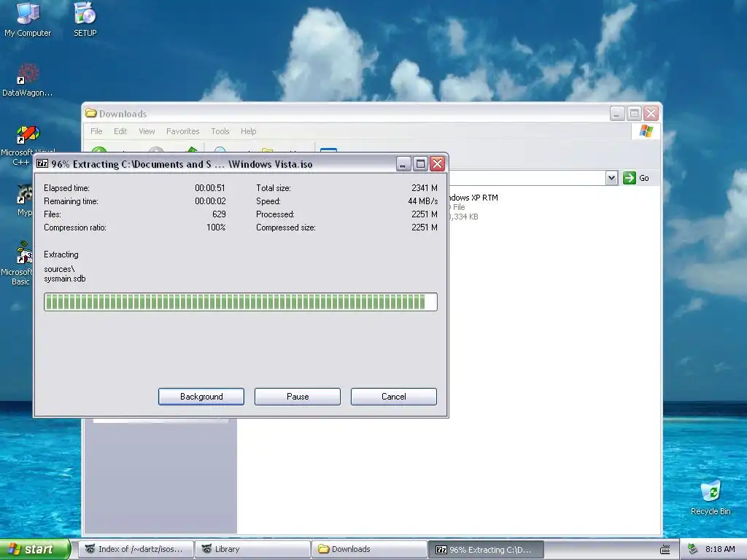This screenshot has width=747, height=560.
Task: Click the Windows XP RTM file entry
Action: pos(473,206)
